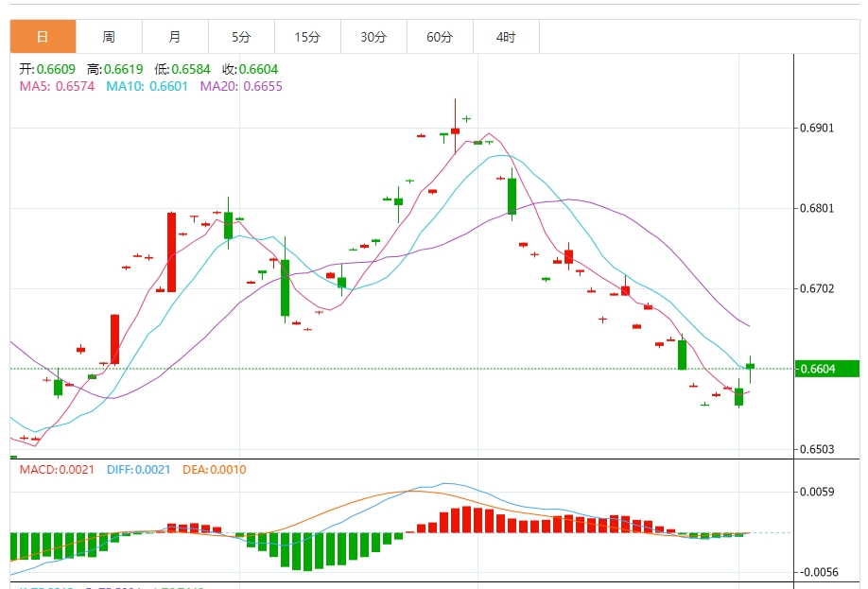Viewport: 868px width, 589px height.
Task: Open the 30分 timeframe tab
Action: coord(373,37)
